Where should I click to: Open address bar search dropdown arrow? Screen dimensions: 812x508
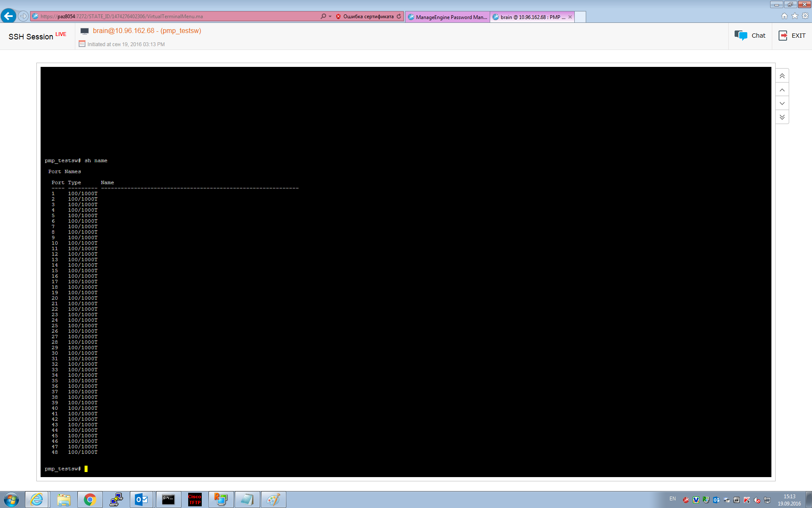(x=330, y=17)
